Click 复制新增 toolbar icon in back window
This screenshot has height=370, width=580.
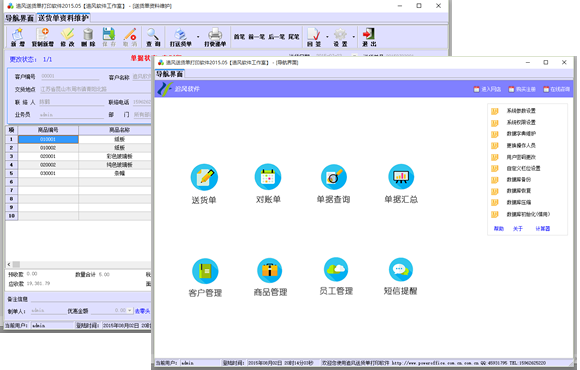(43, 37)
